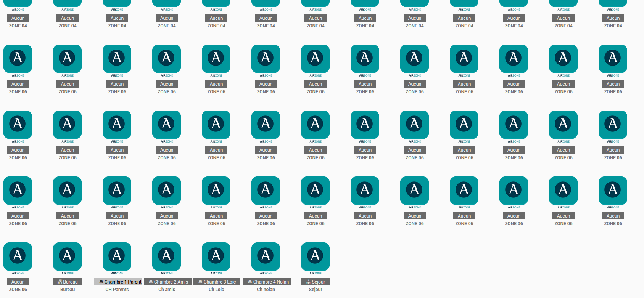Viewport: 644px width, 298px height.
Task: Click the small desk icon in Bureau tag
Action: coord(60,282)
